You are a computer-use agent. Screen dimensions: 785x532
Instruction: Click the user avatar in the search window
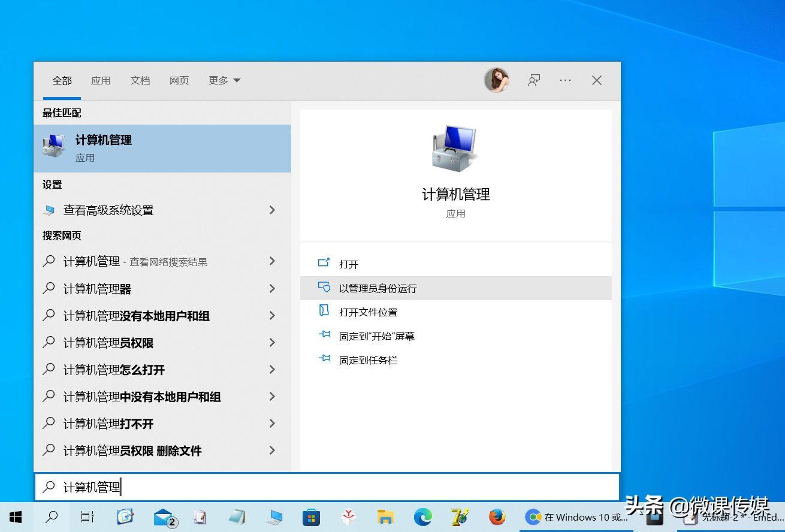click(497, 80)
